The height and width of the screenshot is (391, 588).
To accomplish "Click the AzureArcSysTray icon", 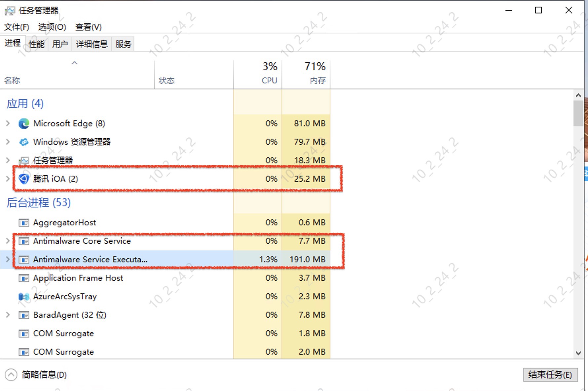I will [x=24, y=297].
